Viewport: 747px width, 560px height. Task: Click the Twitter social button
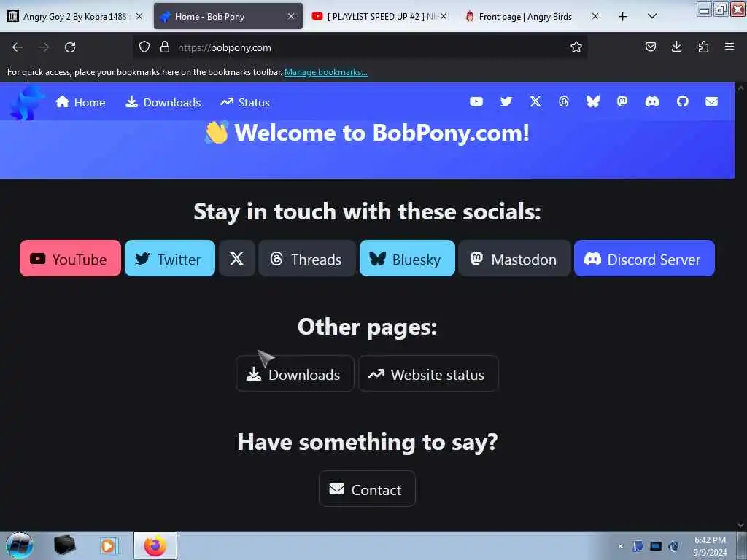click(x=169, y=259)
